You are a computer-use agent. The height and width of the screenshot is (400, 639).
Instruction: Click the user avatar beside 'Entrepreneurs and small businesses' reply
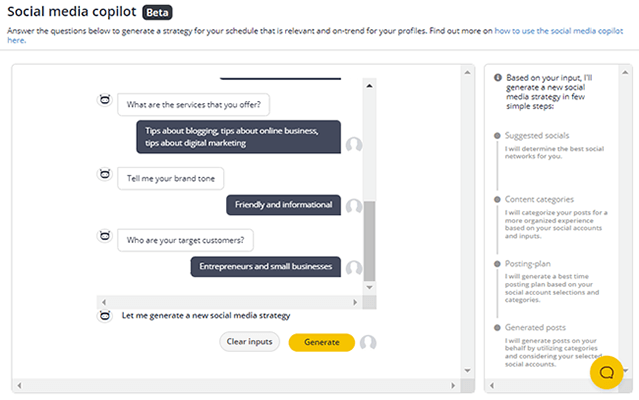pos(354,268)
